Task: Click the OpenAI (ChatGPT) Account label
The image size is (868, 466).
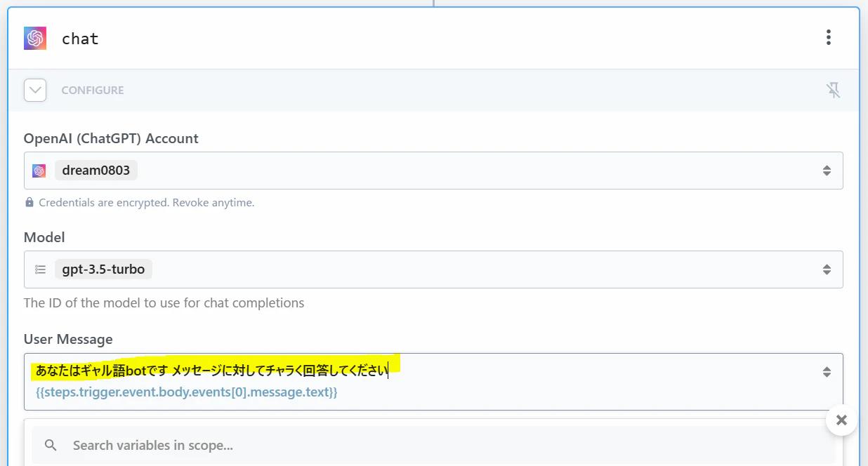Action: pyautogui.click(x=111, y=138)
